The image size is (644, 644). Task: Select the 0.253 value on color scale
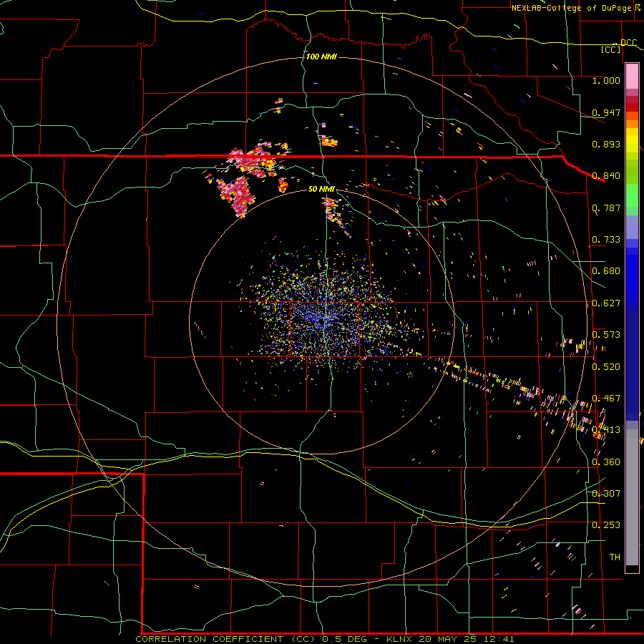point(606,525)
